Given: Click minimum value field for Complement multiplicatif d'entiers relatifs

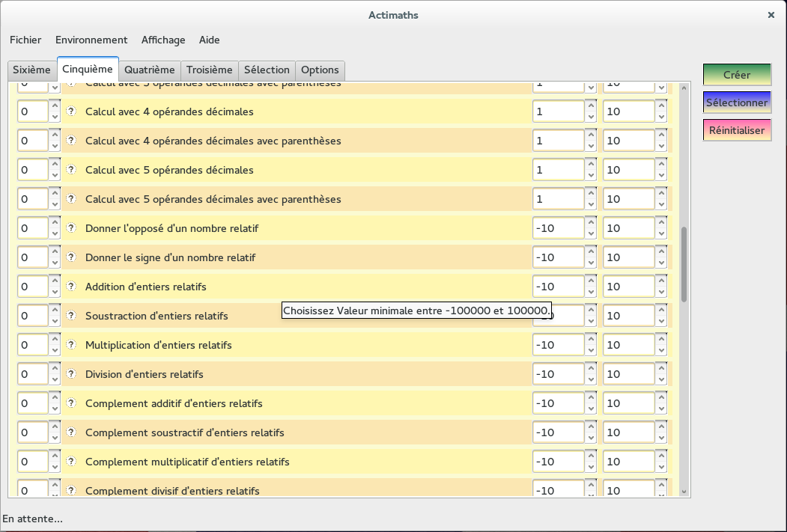Looking at the screenshot, I should tap(558, 462).
